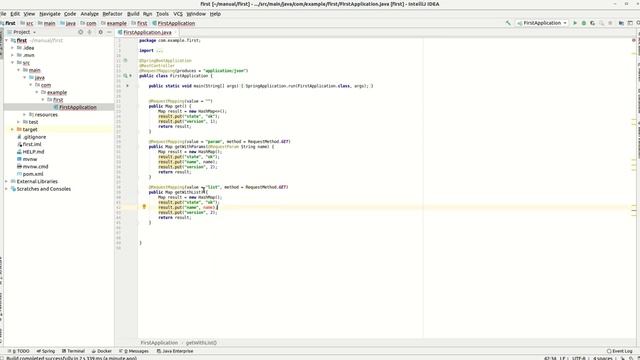Screen dimensions: 640x360
Task: Click the Build project hammer icon
Action: (508, 23)
